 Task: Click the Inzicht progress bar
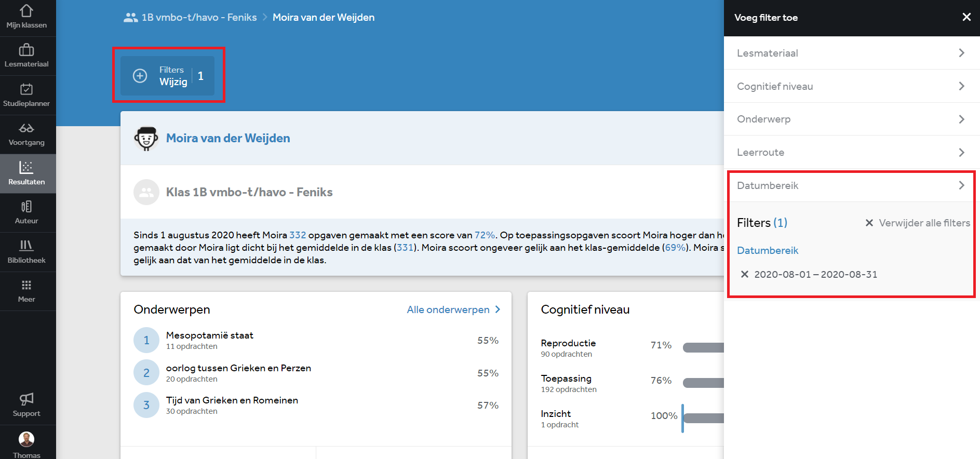pyautogui.click(x=703, y=418)
